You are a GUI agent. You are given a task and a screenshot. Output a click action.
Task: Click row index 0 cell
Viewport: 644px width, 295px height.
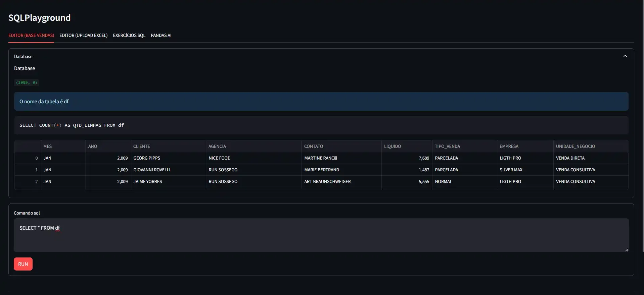click(28, 158)
